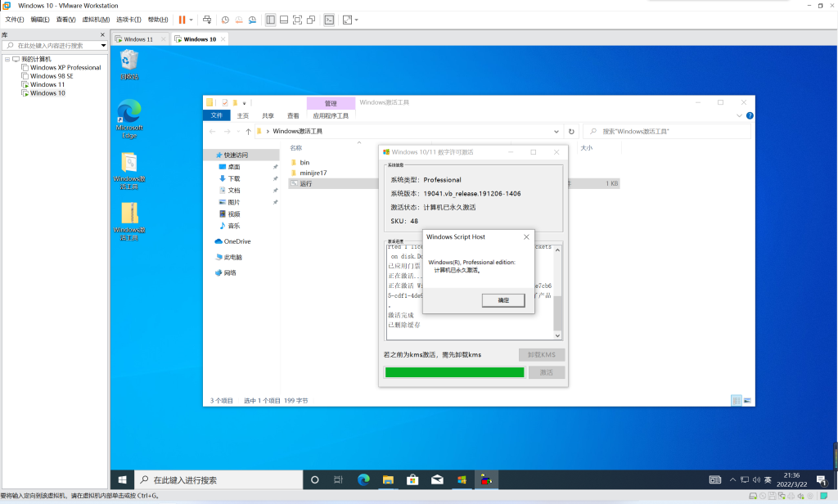The height and width of the screenshot is (504, 838).
Task: Click the stretch guest display icon
Action: click(x=347, y=20)
